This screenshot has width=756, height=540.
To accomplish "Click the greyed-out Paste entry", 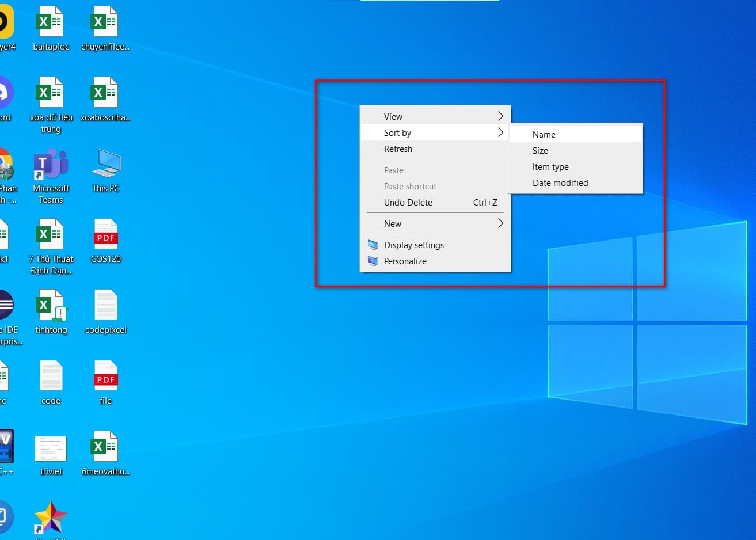I will [435, 170].
